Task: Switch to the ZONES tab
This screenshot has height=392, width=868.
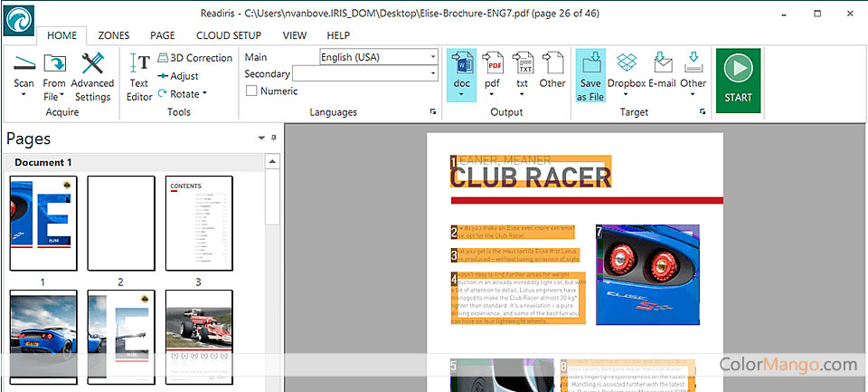Action: (x=114, y=35)
